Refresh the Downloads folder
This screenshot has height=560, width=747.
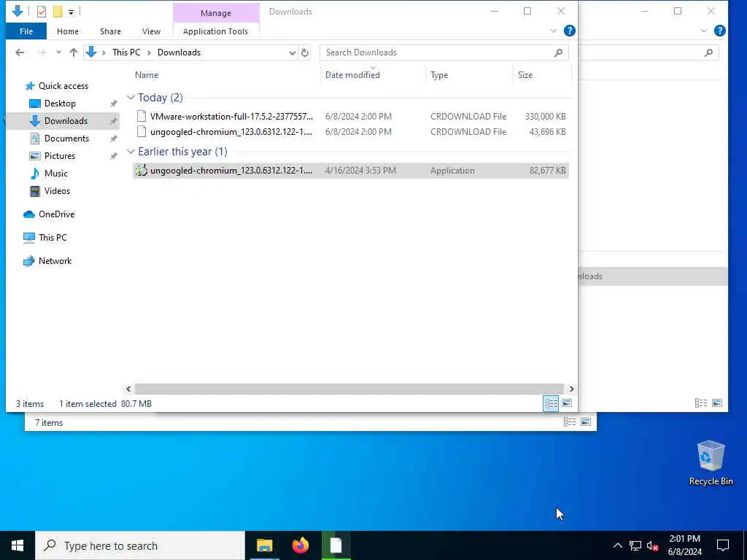tap(305, 52)
